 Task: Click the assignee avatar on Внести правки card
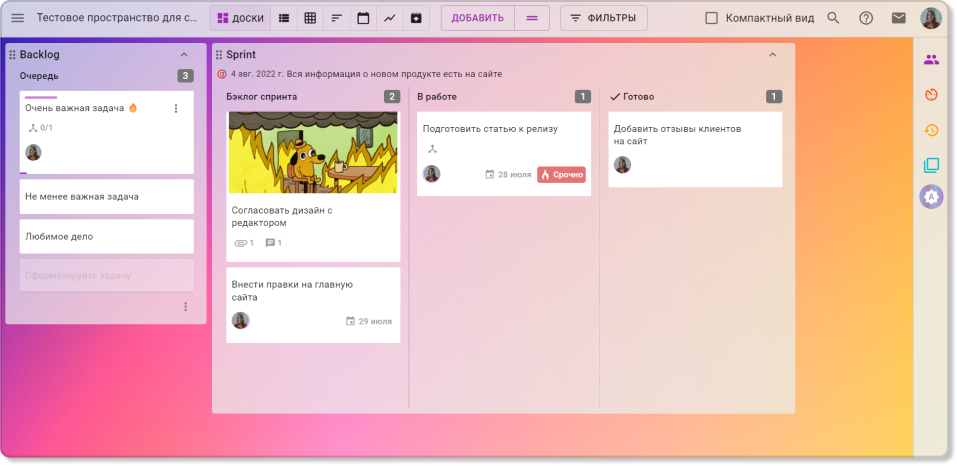coord(240,321)
